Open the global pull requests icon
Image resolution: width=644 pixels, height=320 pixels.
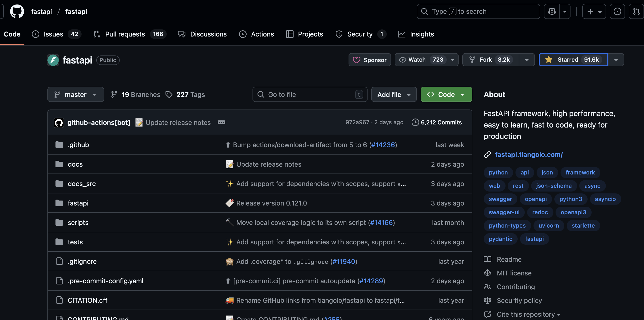(x=636, y=12)
